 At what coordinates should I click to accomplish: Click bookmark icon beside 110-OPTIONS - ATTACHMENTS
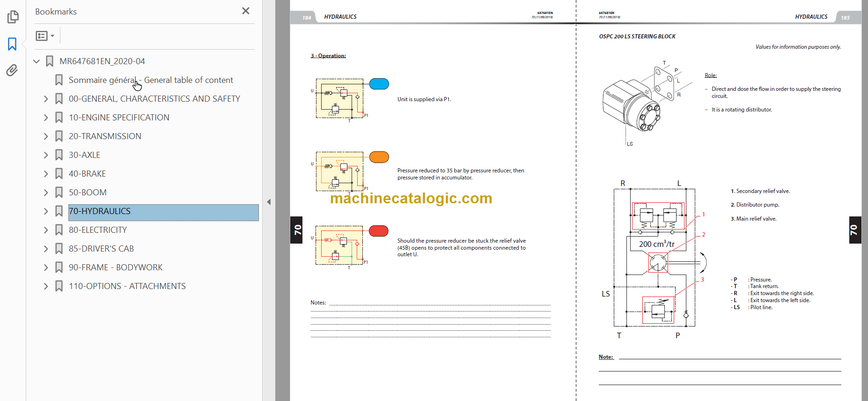(x=59, y=286)
